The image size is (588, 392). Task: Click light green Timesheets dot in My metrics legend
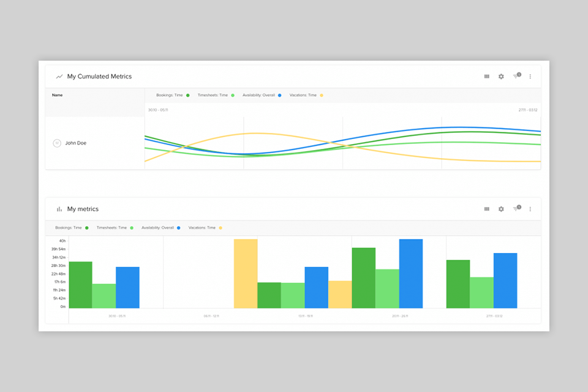pyautogui.click(x=132, y=228)
